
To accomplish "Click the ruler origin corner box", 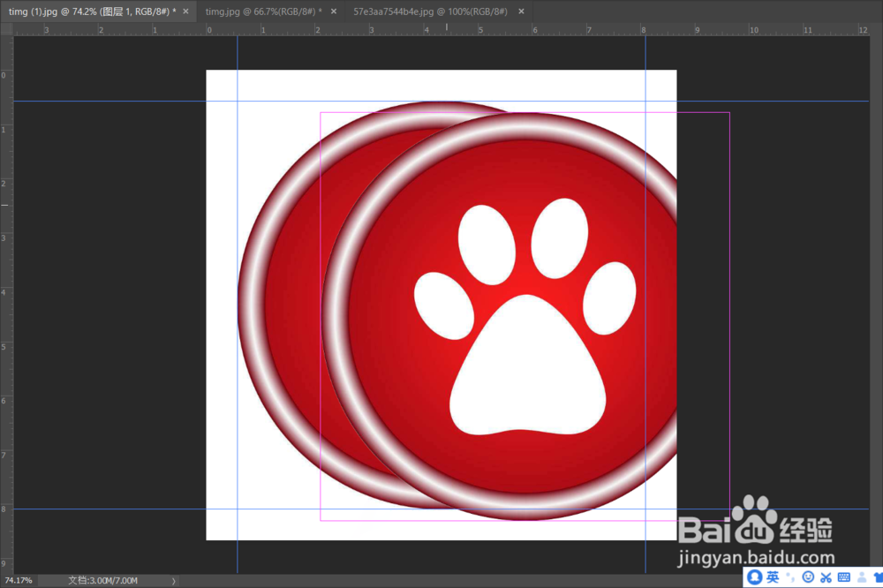I will [7, 29].
